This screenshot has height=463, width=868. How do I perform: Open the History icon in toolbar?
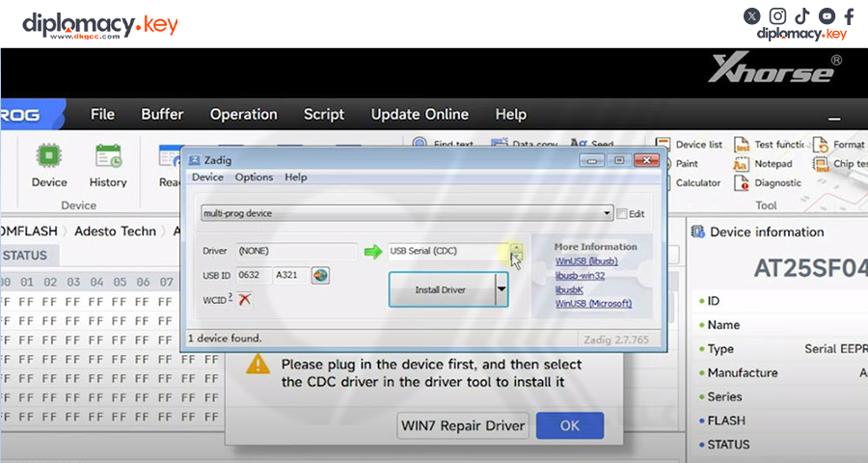pos(108,155)
